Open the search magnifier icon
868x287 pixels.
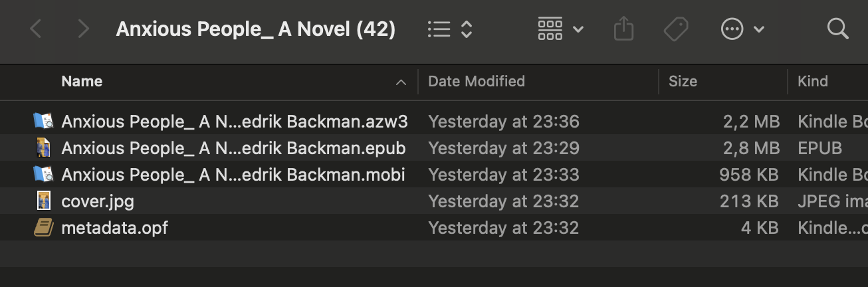(x=837, y=29)
